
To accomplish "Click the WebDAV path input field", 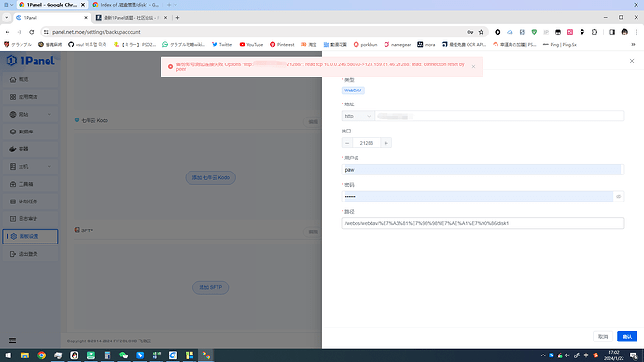I will pyautogui.click(x=483, y=223).
